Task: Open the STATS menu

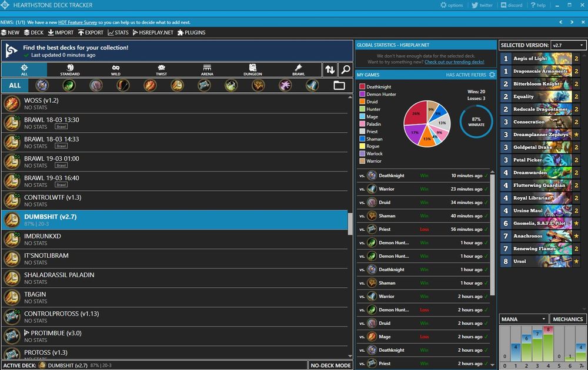Action: click(x=118, y=32)
